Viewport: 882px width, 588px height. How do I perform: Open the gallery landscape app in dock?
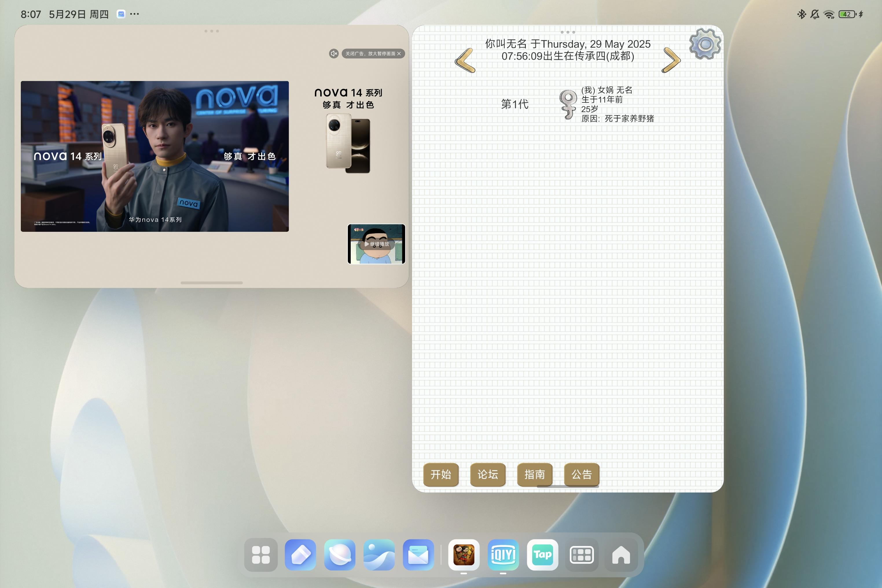coord(379,555)
